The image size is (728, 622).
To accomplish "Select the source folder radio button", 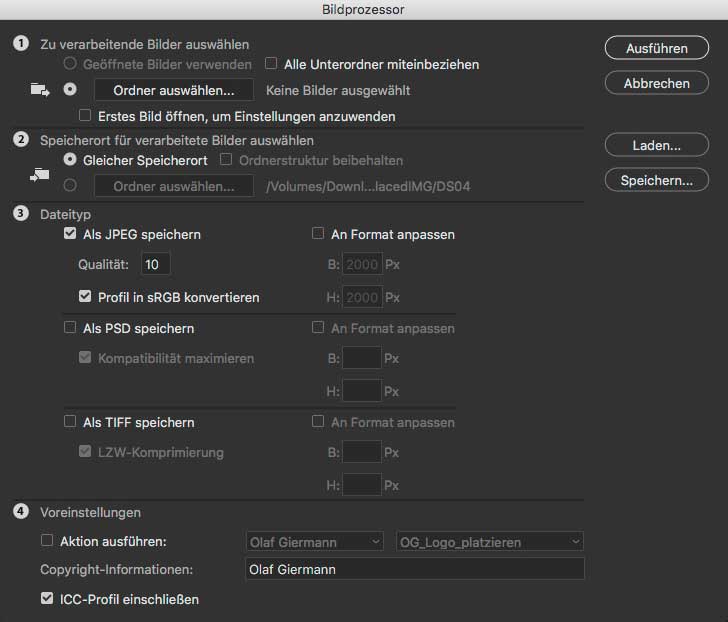I will point(70,89).
